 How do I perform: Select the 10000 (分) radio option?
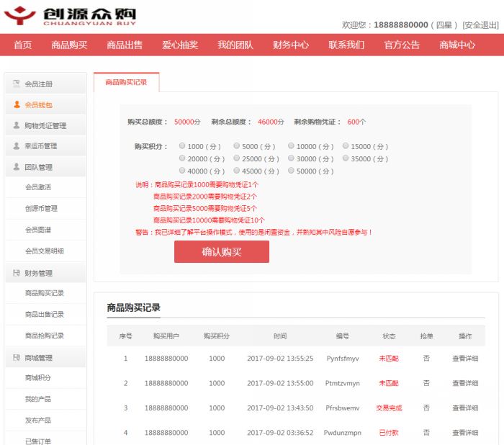[x=291, y=145]
